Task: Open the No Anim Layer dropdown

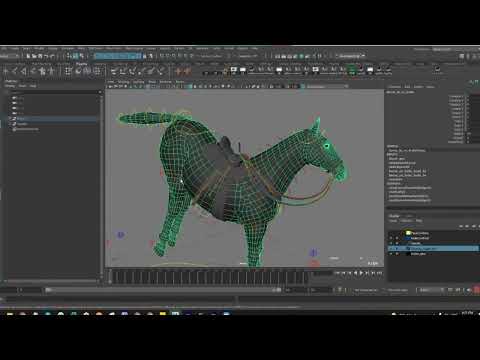Action: (398, 290)
